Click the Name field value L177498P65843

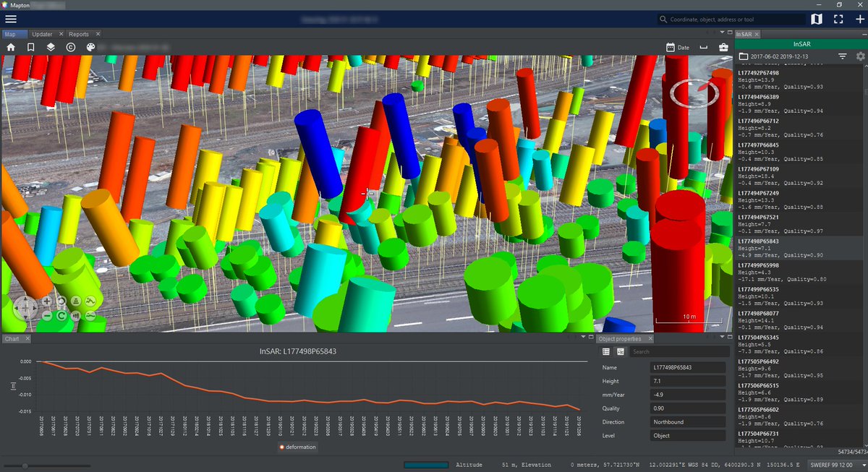(687, 367)
